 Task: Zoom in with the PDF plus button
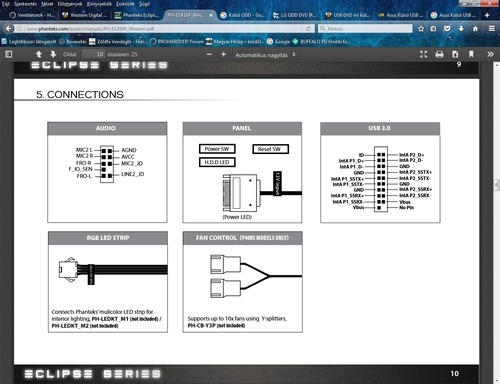click(x=223, y=54)
